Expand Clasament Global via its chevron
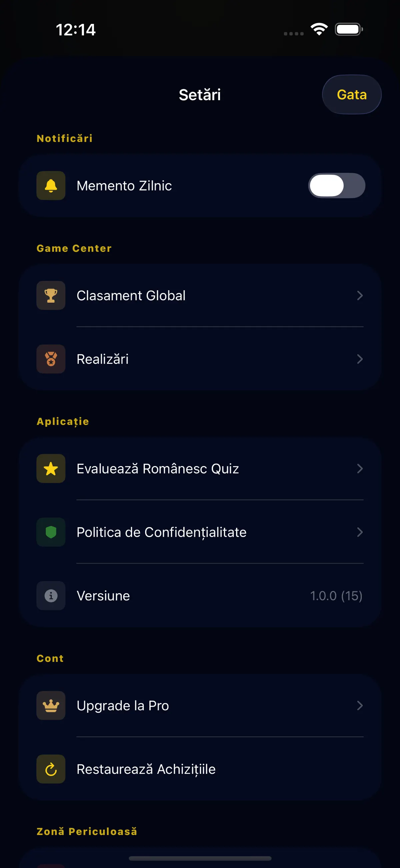The image size is (400, 868). click(x=360, y=296)
